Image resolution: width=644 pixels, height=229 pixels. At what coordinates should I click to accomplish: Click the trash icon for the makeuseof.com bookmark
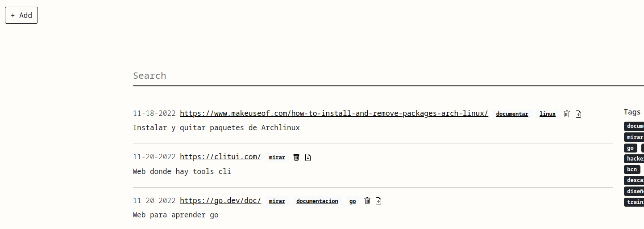(567, 114)
